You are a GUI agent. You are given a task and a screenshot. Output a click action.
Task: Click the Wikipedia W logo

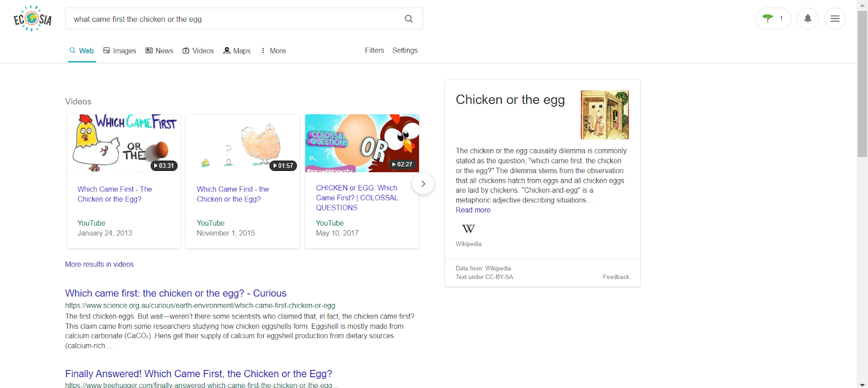tap(468, 229)
